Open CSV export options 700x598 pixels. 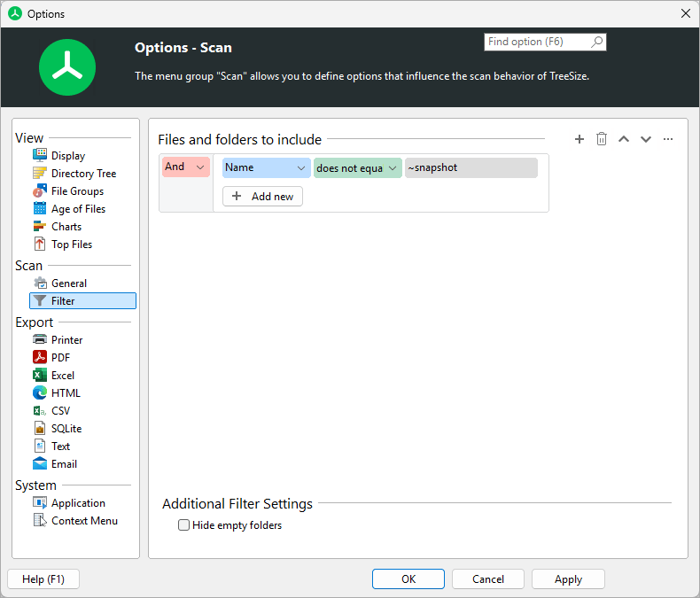(x=60, y=411)
